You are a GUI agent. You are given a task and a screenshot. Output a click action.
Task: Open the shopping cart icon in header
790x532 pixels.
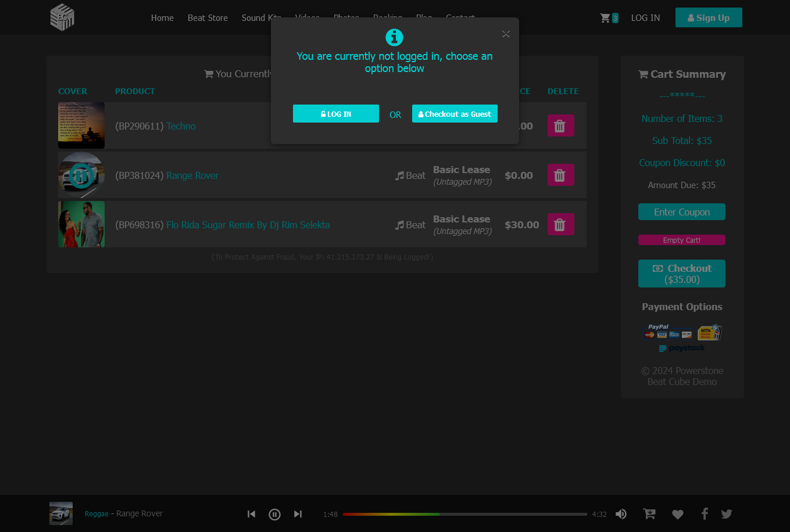(x=605, y=18)
